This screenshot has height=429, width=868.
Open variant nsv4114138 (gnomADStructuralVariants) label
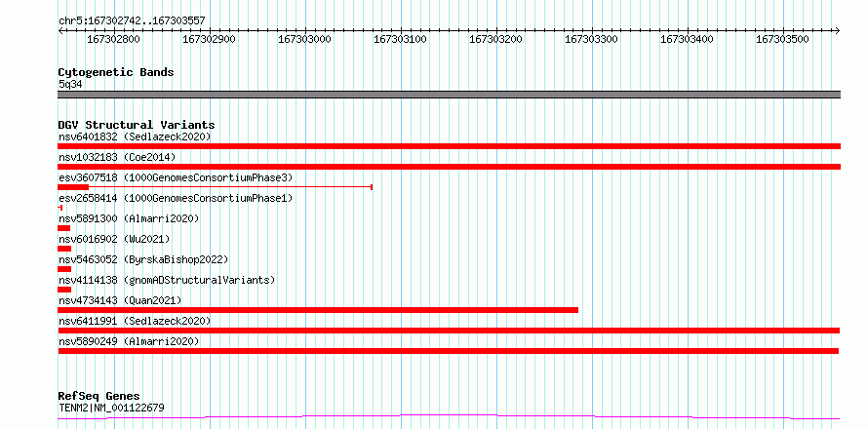[167, 280]
